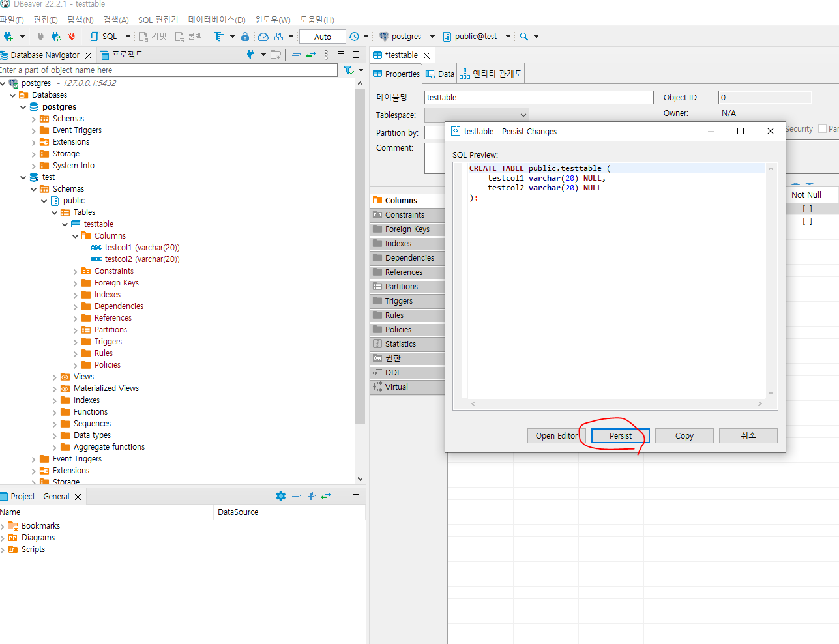Switch to the Data tab
Viewport: 839px width, 644px height.
click(x=440, y=74)
